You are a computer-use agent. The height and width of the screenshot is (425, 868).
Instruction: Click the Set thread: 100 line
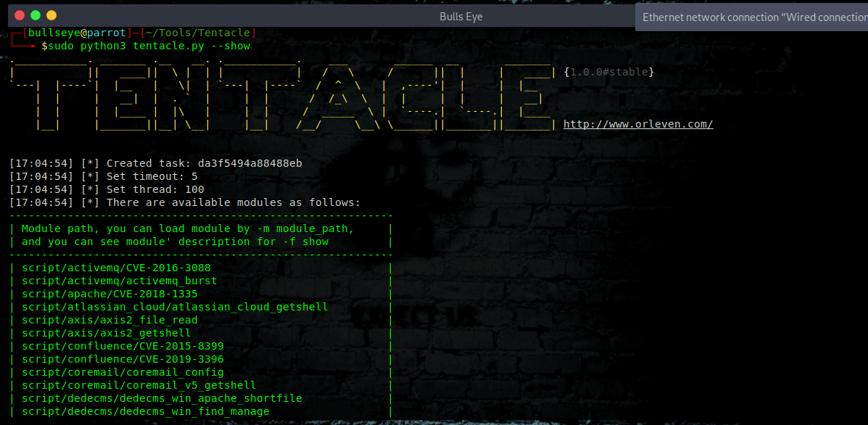(x=107, y=190)
